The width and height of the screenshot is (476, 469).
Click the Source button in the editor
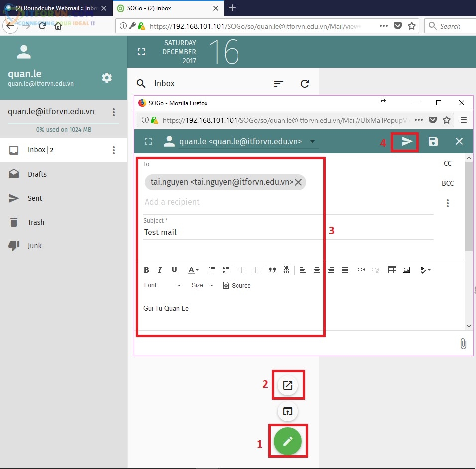[237, 285]
